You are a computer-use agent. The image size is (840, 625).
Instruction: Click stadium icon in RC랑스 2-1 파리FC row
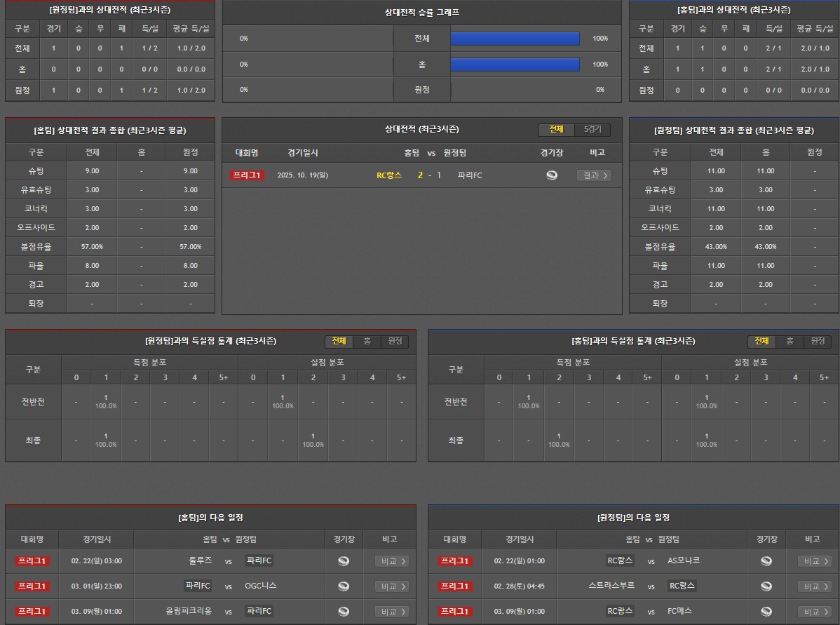552,175
